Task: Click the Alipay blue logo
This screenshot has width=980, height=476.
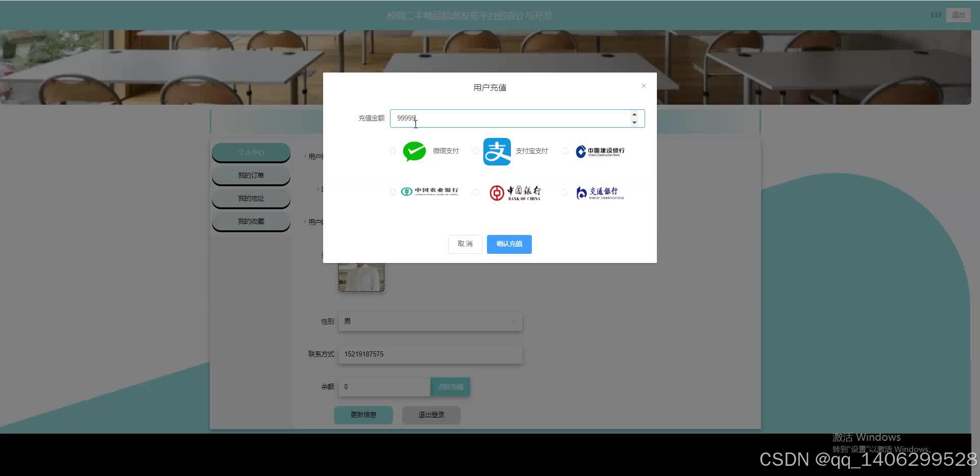Action: [x=497, y=152]
